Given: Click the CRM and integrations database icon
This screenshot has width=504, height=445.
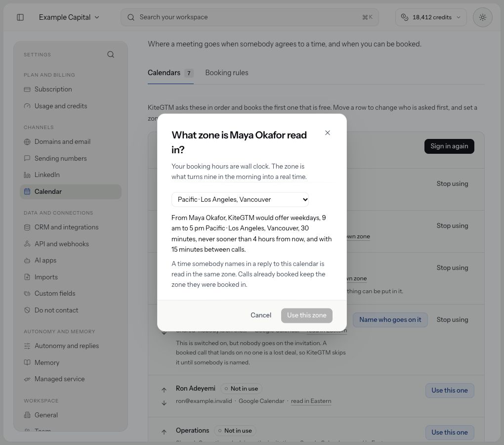Looking at the screenshot, I should click(x=27, y=227).
